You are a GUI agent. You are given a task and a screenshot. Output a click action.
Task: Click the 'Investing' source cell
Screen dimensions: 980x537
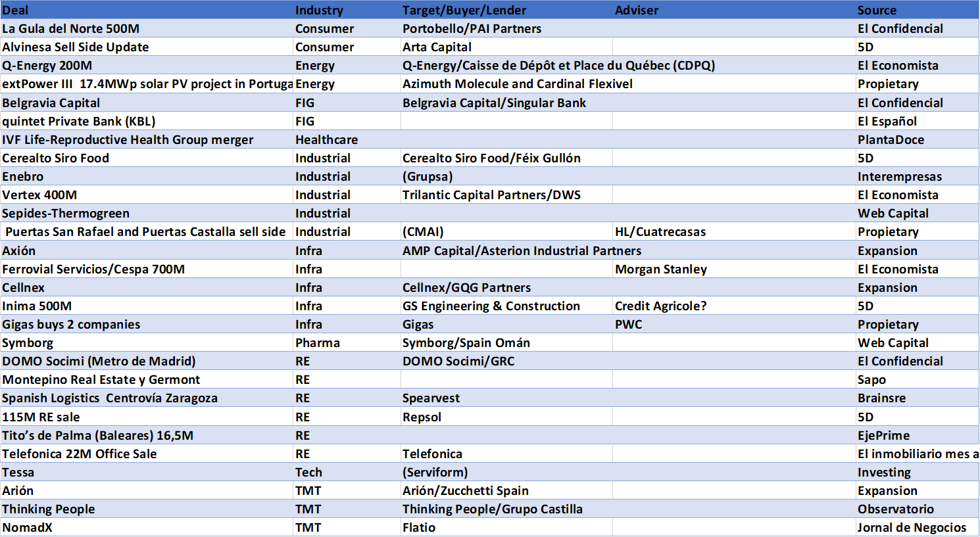tap(918, 472)
